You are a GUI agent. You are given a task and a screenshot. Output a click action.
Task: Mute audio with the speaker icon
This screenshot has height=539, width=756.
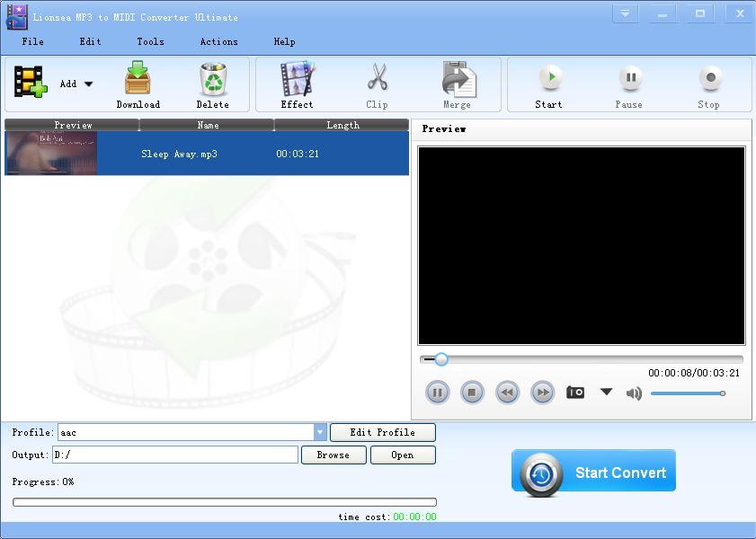pyautogui.click(x=634, y=393)
